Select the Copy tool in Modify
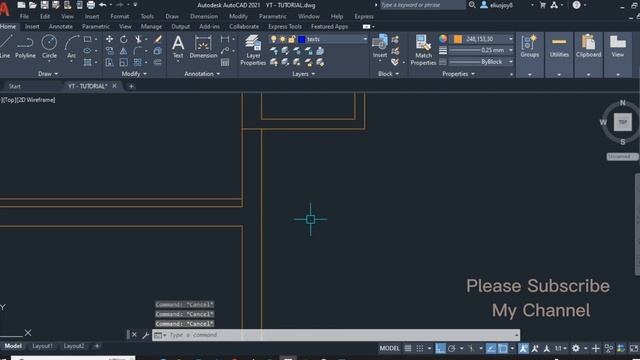This screenshot has height=360, width=640. click(109, 51)
